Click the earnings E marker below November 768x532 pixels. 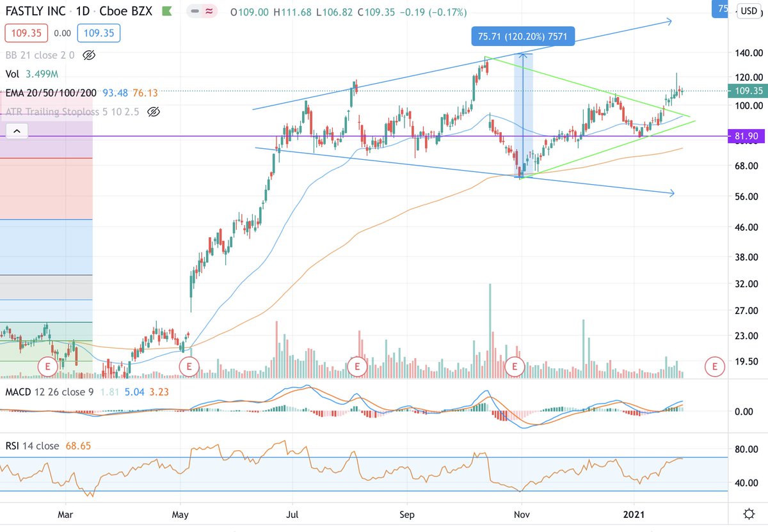click(x=515, y=367)
